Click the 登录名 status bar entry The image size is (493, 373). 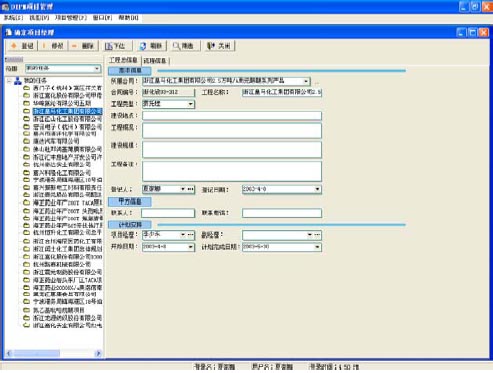coord(214,367)
